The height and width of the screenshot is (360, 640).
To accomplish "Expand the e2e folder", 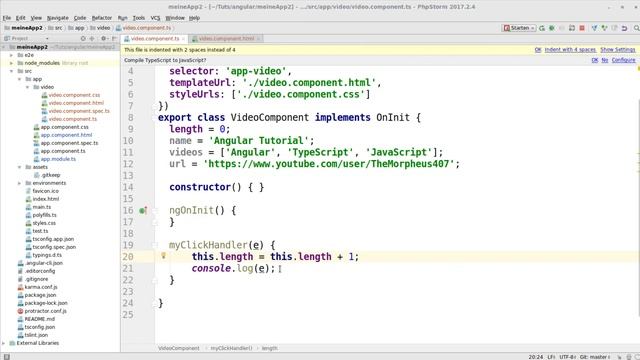I will click(x=11, y=55).
